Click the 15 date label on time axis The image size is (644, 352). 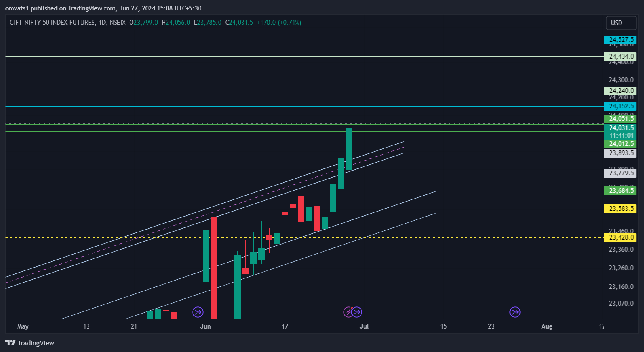pos(443,326)
